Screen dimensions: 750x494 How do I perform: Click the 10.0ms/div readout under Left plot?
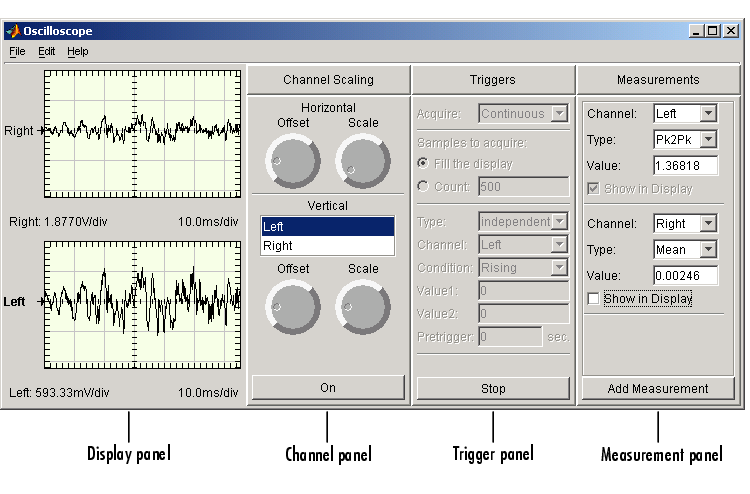click(x=208, y=393)
